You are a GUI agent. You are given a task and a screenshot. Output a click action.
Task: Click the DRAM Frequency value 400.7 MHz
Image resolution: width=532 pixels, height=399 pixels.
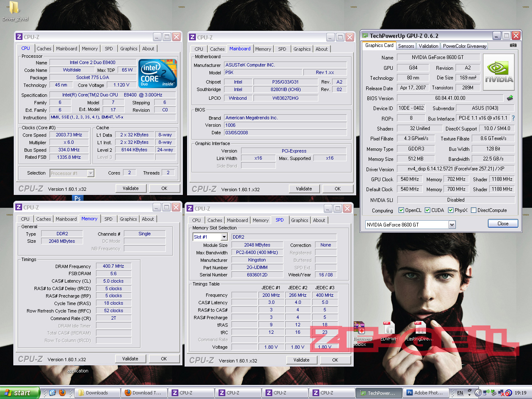pos(113,266)
